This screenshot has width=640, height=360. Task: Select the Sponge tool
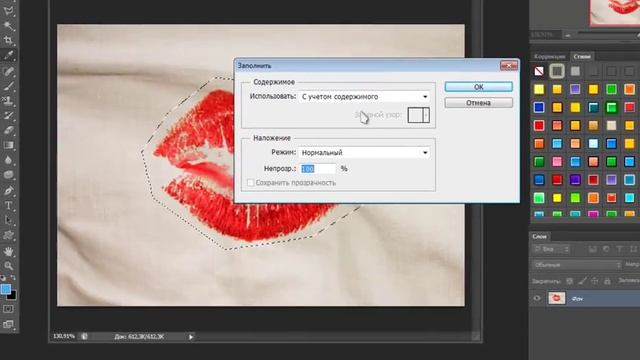8,175
